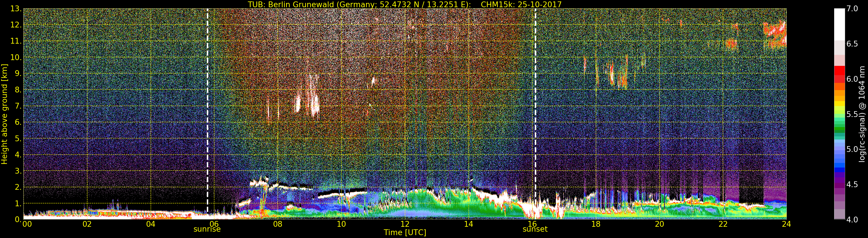Click the '11.' height tick label
The width and height of the screenshot is (868, 238).
click(x=16, y=41)
